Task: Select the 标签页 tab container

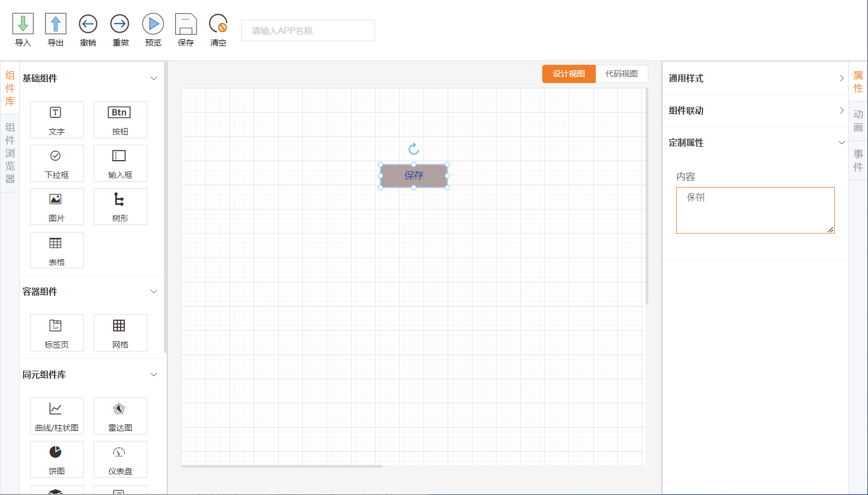Action: tap(57, 333)
